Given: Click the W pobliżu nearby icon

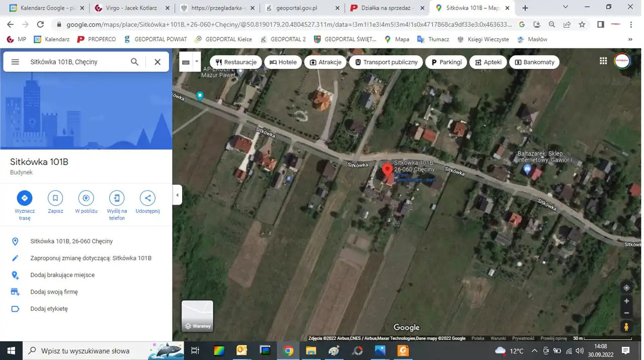Looking at the screenshot, I should tap(86, 198).
